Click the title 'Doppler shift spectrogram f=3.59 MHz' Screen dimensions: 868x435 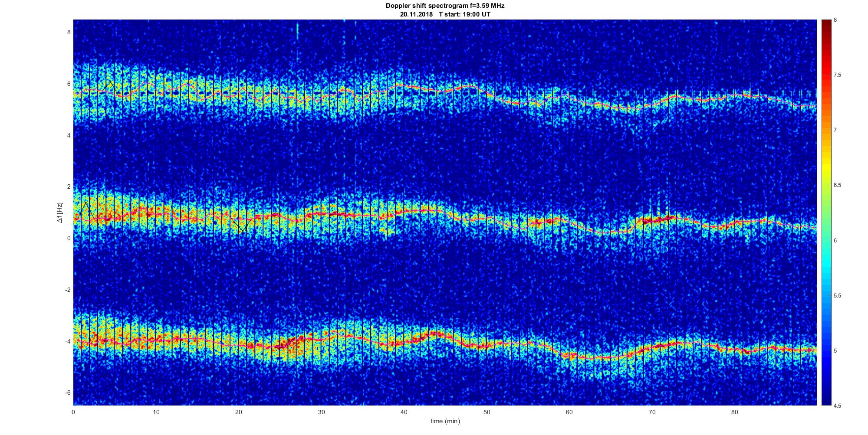[x=445, y=6]
